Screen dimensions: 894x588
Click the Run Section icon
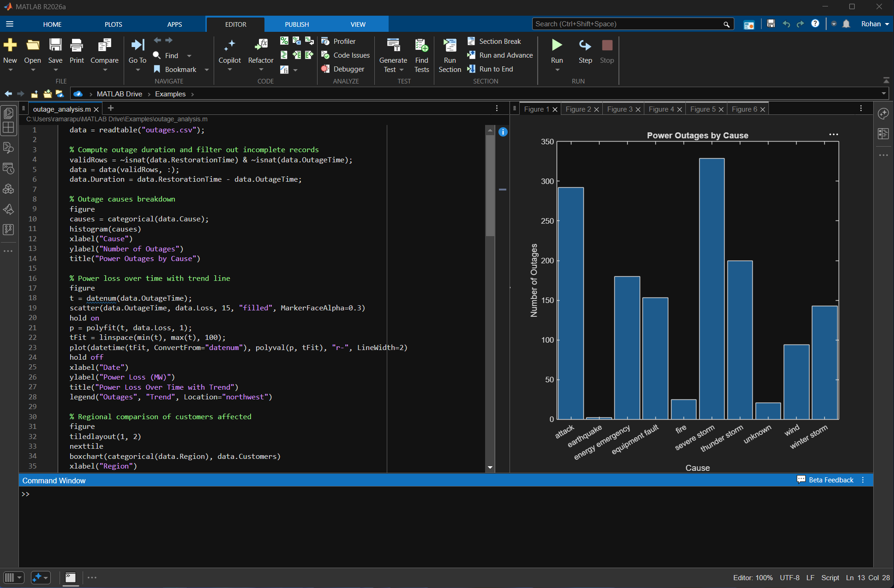coord(450,45)
